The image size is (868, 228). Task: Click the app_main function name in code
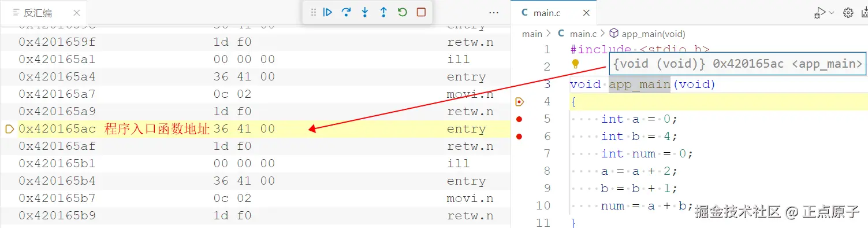(639, 84)
